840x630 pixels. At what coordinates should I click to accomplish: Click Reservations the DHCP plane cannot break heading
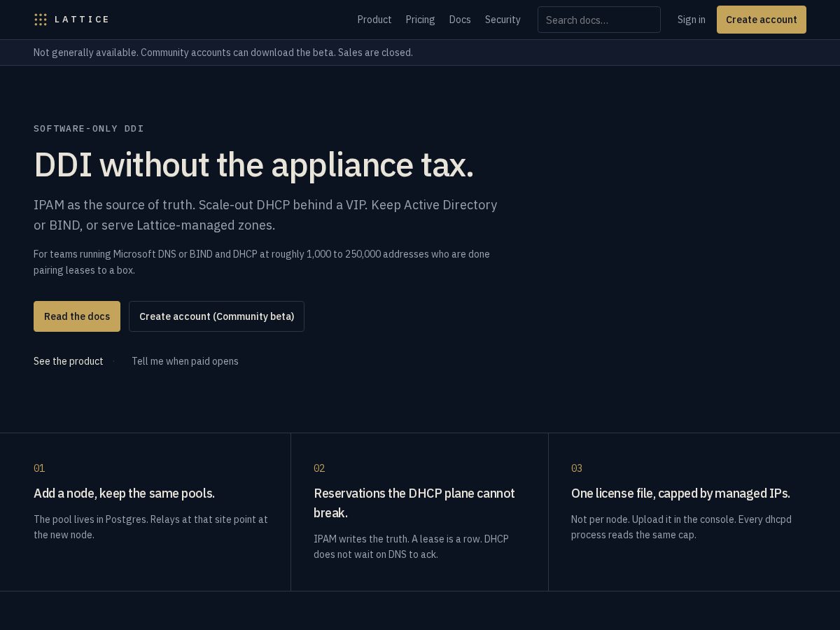(414, 503)
